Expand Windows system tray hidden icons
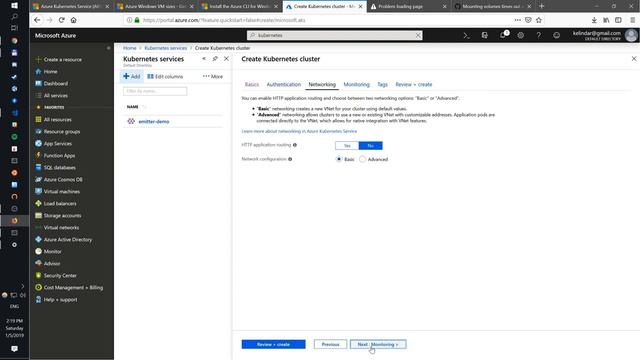 tap(22, 287)
